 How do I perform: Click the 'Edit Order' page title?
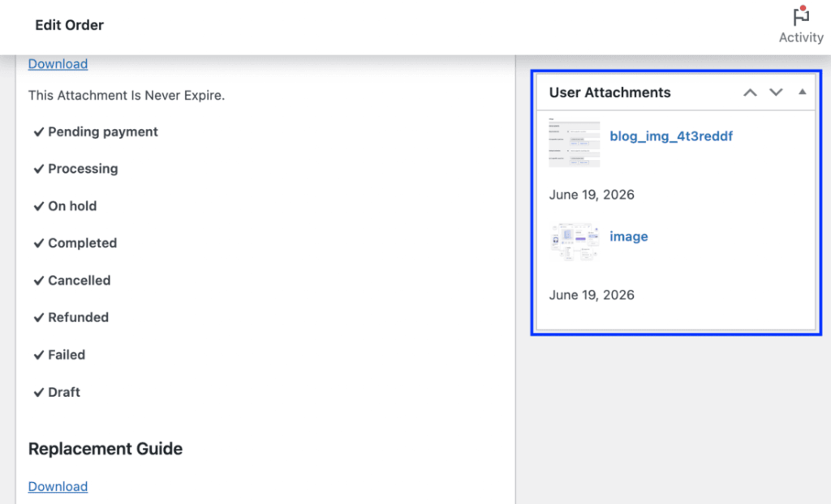pyautogui.click(x=70, y=25)
